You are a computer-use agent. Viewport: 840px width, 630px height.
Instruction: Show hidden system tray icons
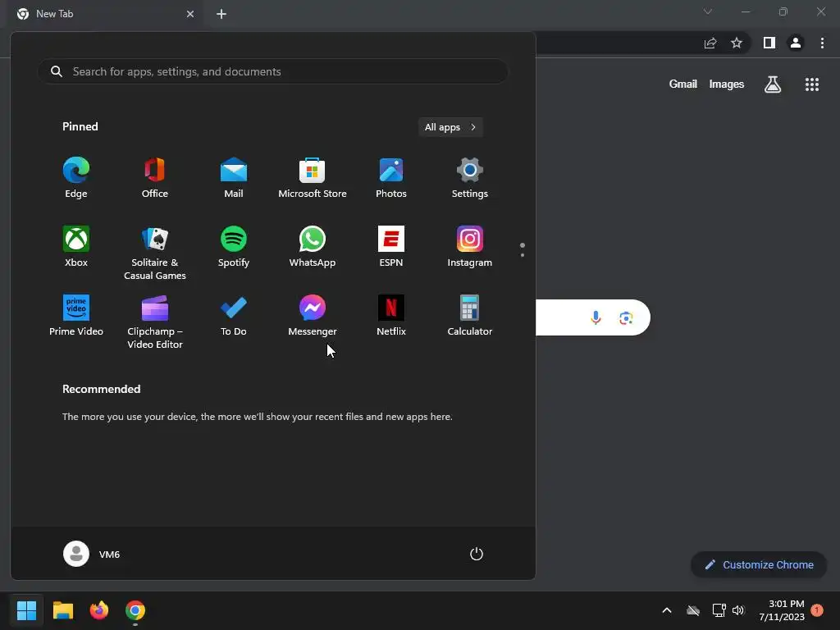667,610
